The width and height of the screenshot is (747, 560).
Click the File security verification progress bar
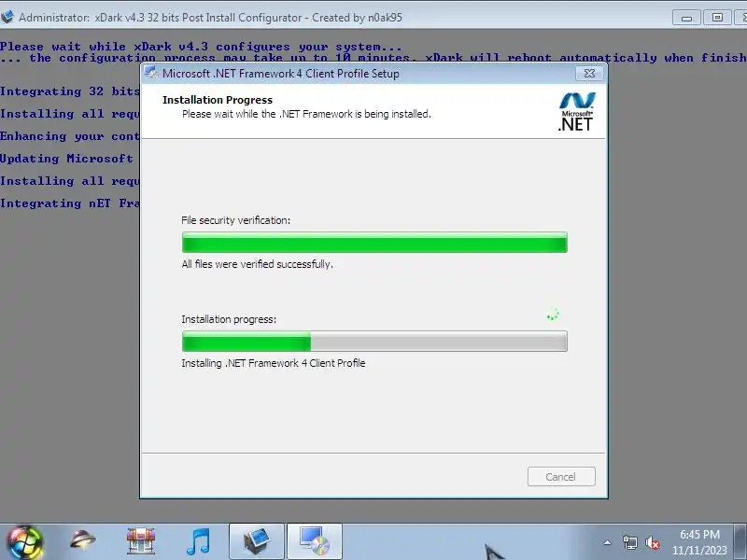click(374, 243)
